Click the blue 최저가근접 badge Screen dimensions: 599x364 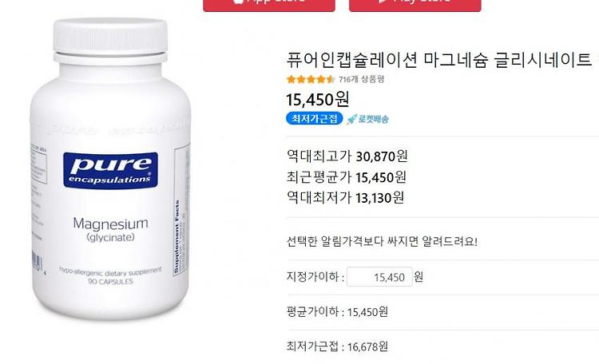coord(315,118)
